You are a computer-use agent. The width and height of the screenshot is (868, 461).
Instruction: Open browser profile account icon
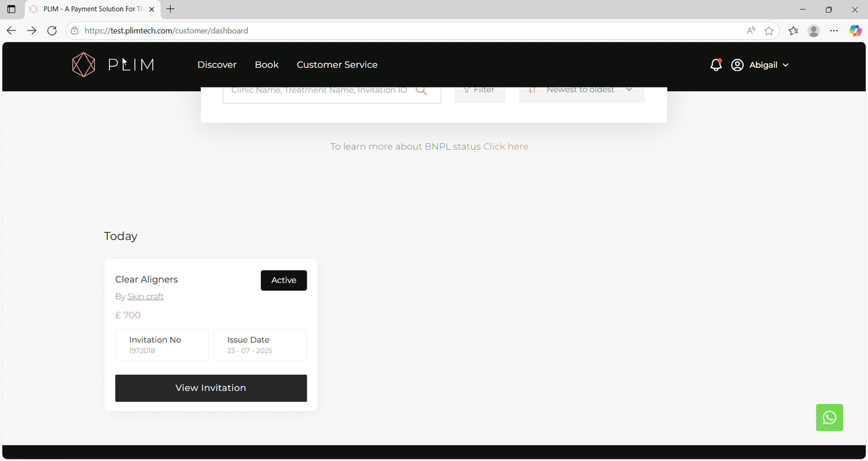[x=814, y=31]
